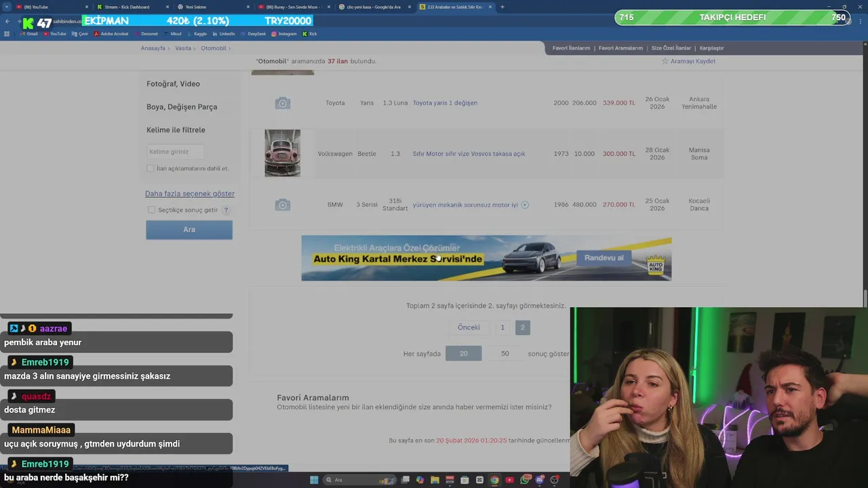This screenshot has width=868, height=488.
Task: Open YouTube app in the taskbar
Action: click(509, 480)
